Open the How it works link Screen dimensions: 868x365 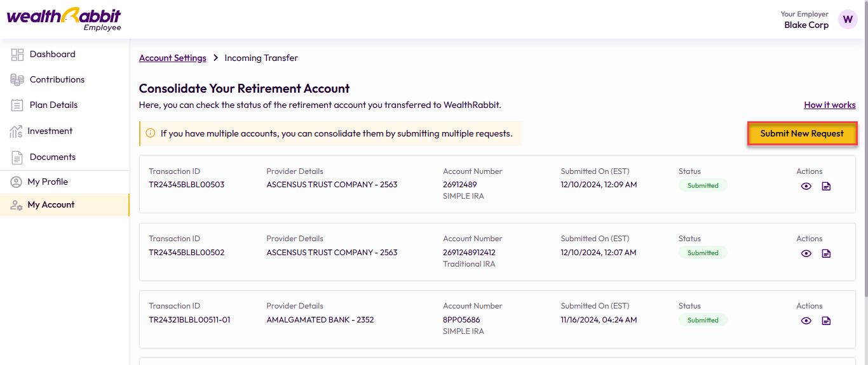coord(830,105)
